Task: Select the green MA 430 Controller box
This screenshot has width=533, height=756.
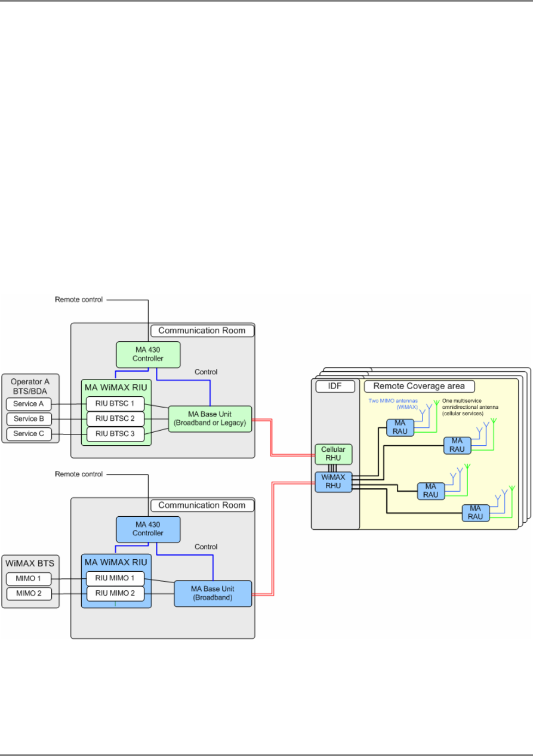Action: click(x=148, y=354)
